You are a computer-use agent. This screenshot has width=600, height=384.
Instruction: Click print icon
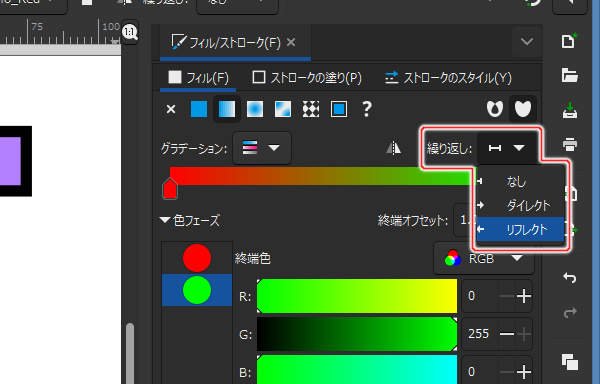coord(569,145)
